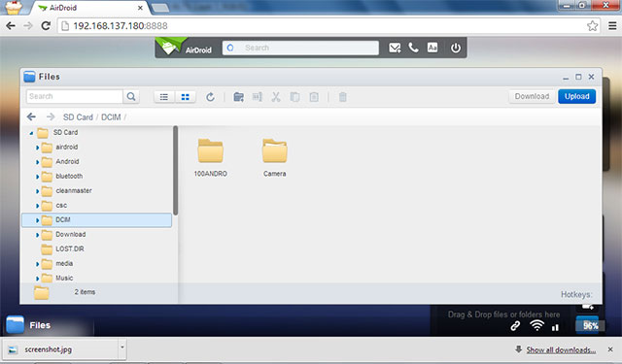Go back using Files window back arrow
The height and width of the screenshot is (364, 622).
pos(31,116)
